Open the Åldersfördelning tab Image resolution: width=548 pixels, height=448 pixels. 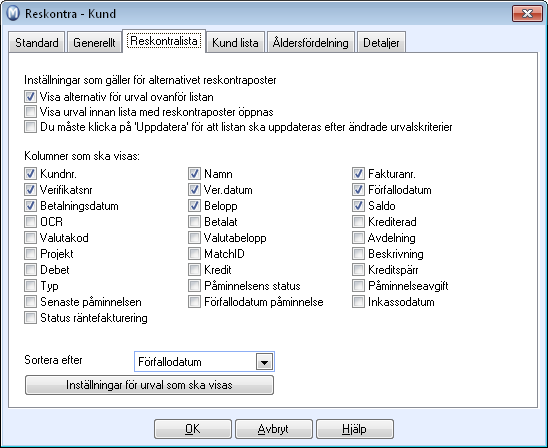(x=311, y=43)
